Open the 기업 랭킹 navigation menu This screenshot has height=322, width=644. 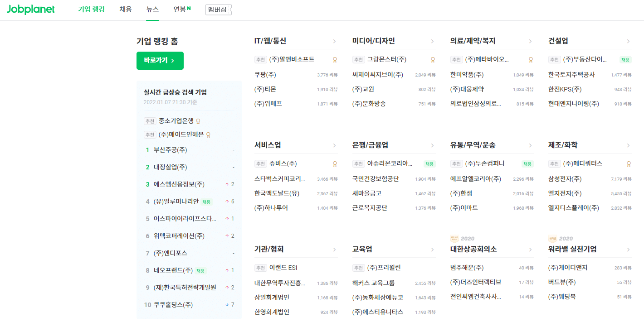92,9
